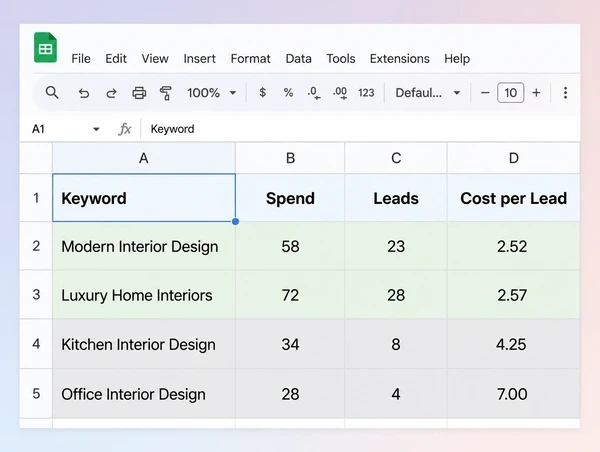
Task: Open the three-dot more toolbar options
Action: tap(565, 93)
